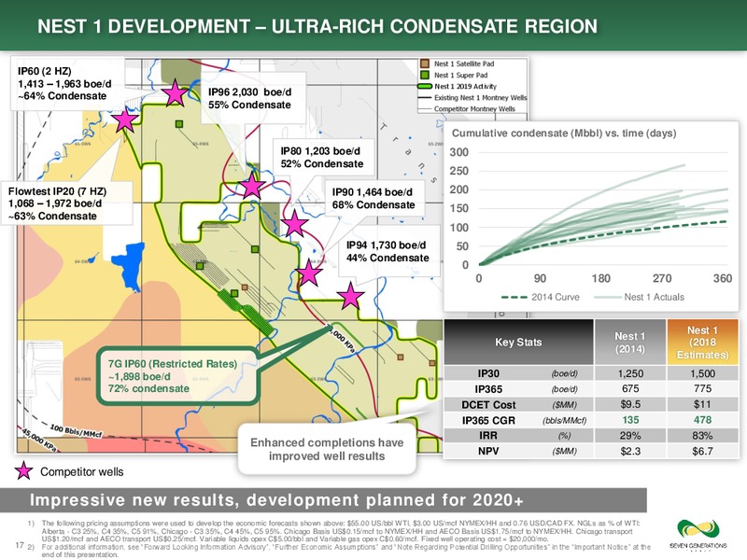Click the '300' y-axis label on chart

pos(459,152)
